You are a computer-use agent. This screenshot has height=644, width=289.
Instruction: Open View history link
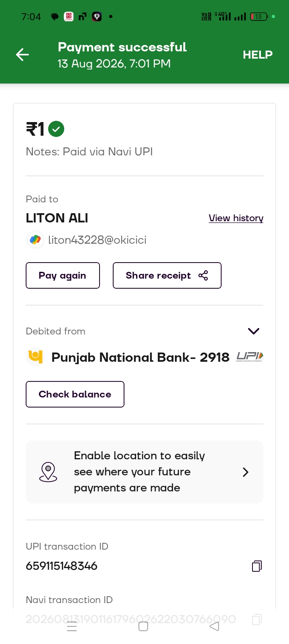point(236,218)
